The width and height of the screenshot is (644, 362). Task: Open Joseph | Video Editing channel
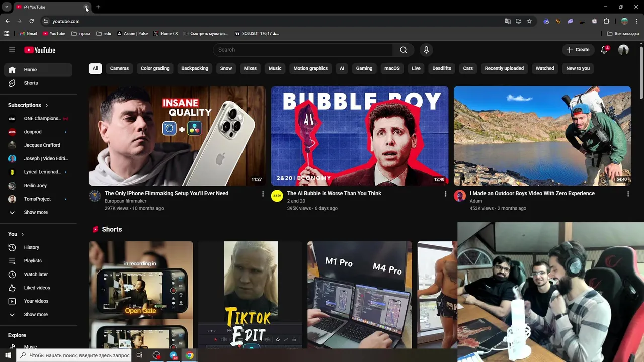pyautogui.click(x=38, y=158)
